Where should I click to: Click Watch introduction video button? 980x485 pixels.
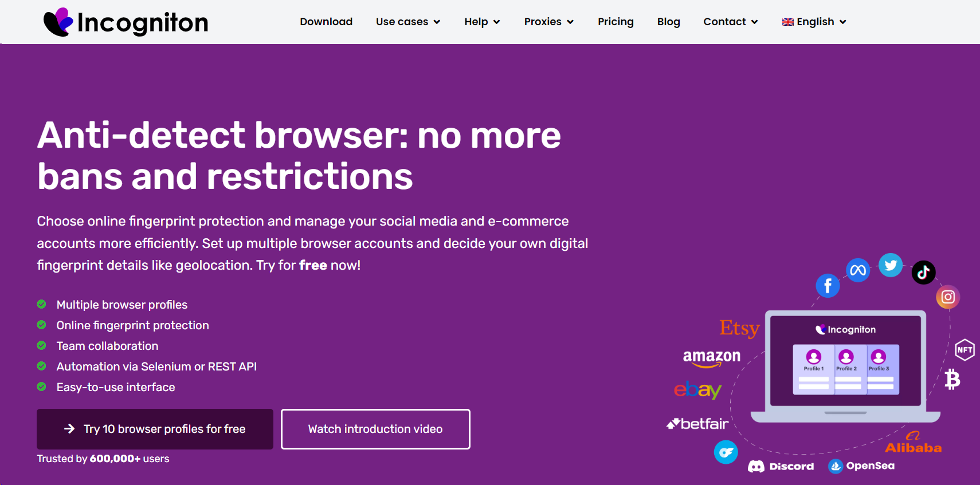coord(375,429)
